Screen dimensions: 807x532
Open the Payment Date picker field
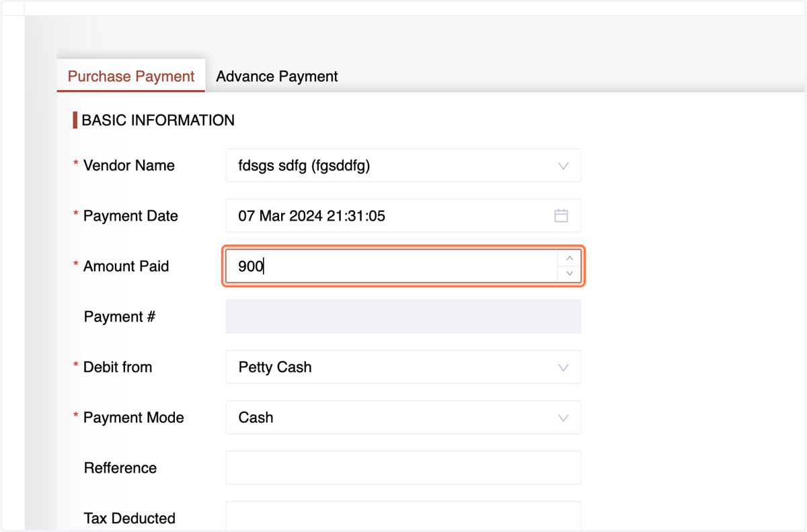(x=403, y=216)
